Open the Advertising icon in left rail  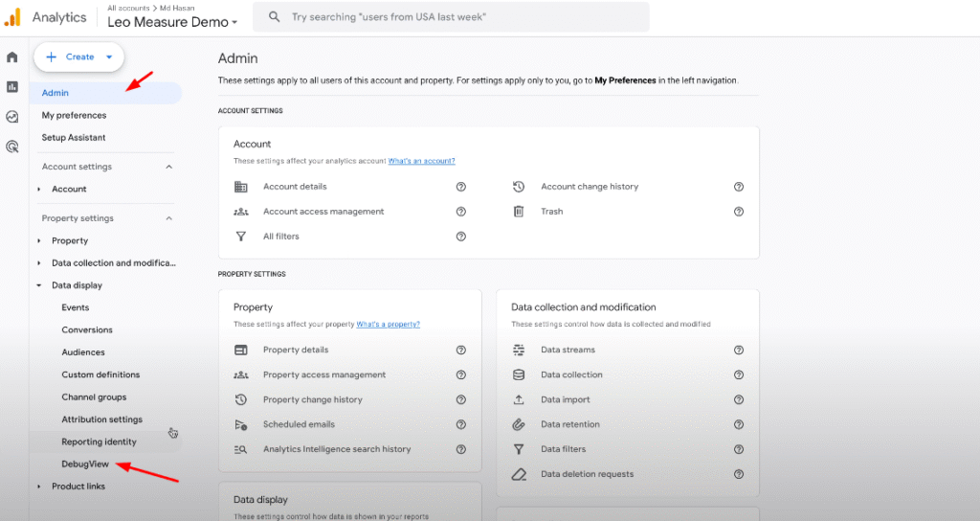11,147
